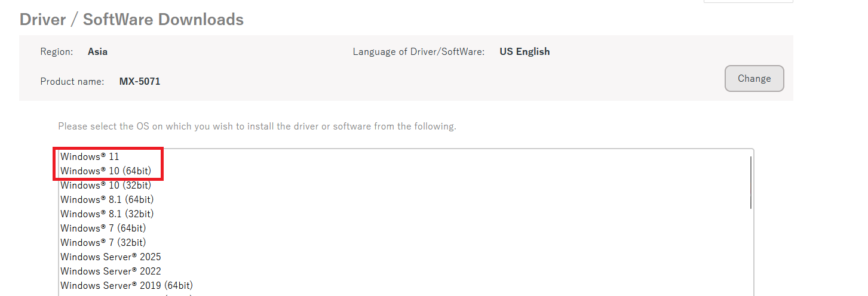Click the Driver / SoftWare Downloads heading
The width and height of the screenshot is (868, 296).
[x=131, y=19]
